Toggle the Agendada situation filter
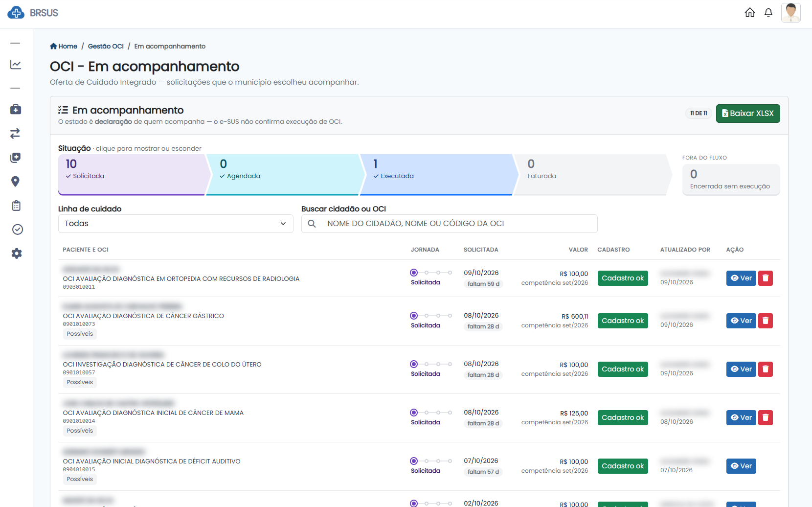 pos(286,175)
